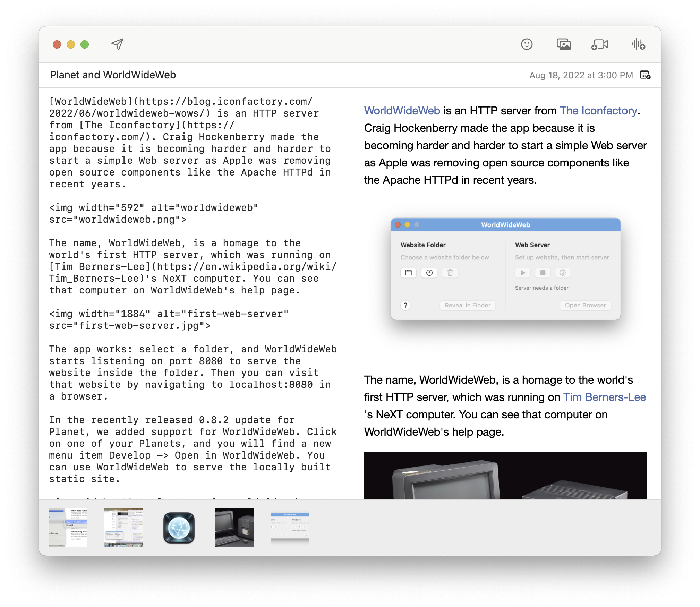Click inside the markdown editor text area
Screen dimensions: 700x607
coord(194,293)
